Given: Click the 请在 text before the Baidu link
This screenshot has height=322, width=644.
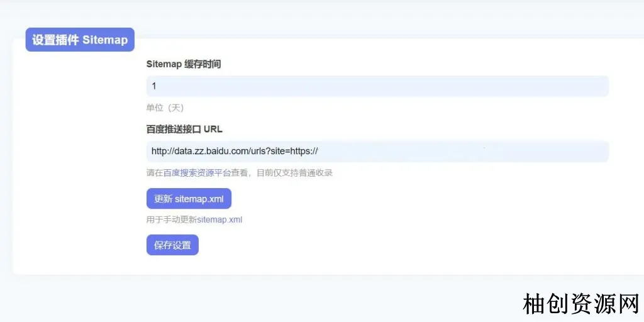Looking at the screenshot, I should [x=155, y=173].
